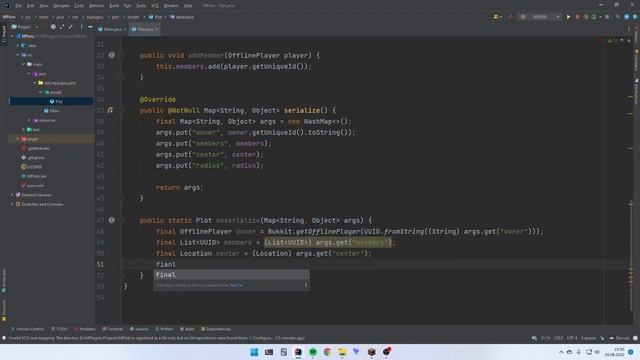Click the deserialize breadcrumb in navigation bar
This screenshot has height=360, width=640.
[182, 17]
